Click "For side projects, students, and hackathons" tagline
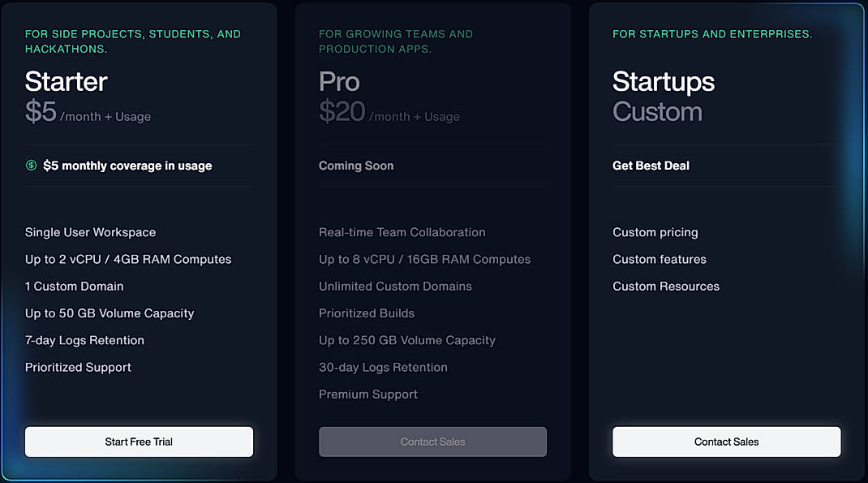 tap(133, 41)
